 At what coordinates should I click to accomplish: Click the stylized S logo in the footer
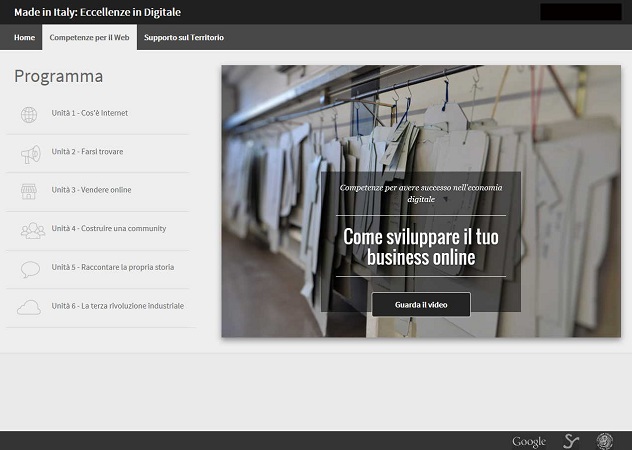click(571, 441)
